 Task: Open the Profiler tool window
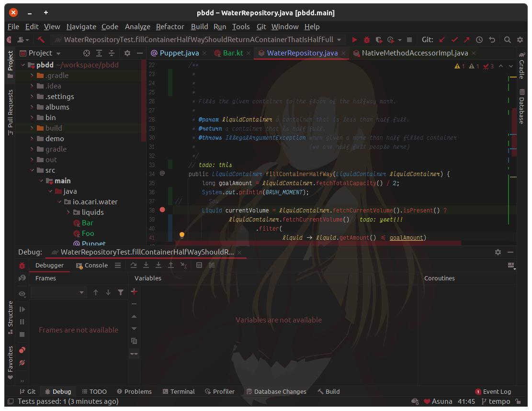[220, 392]
